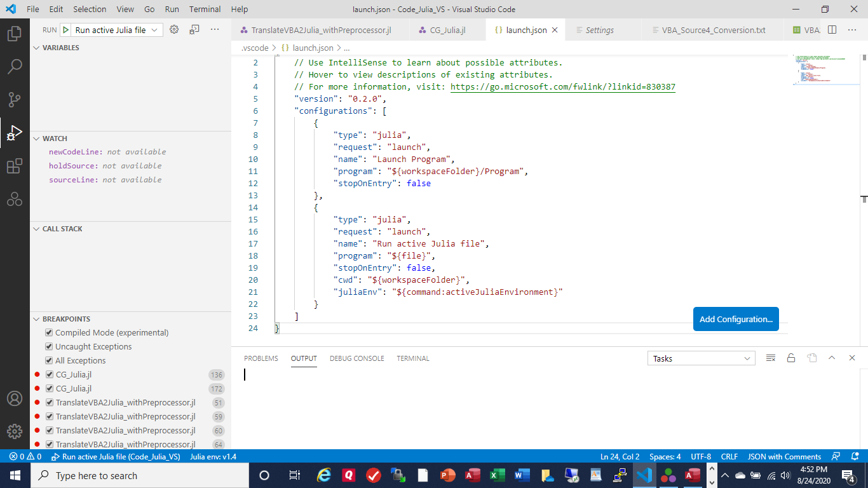Click the Add Configuration button
The image size is (868, 488).
point(736,319)
